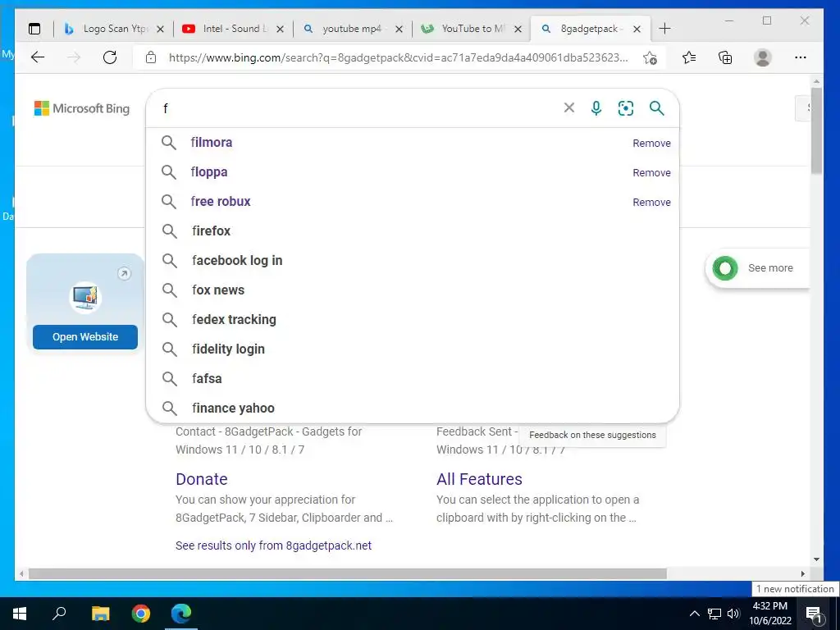Open Collections panel
The height and width of the screenshot is (630, 840).
pos(725,57)
